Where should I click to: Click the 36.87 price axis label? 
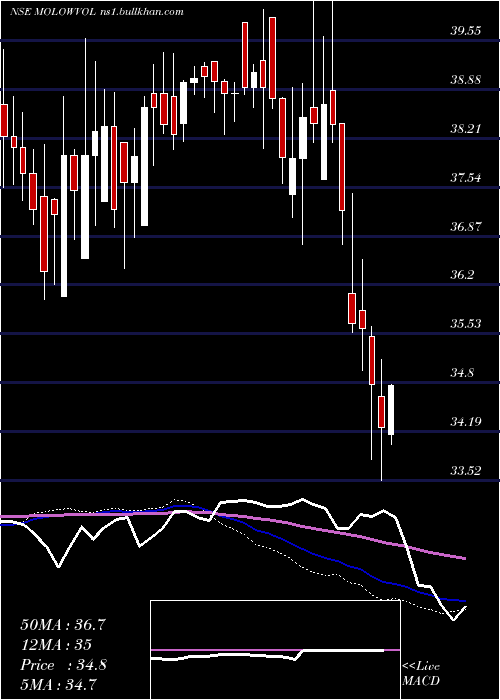coord(466,226)
